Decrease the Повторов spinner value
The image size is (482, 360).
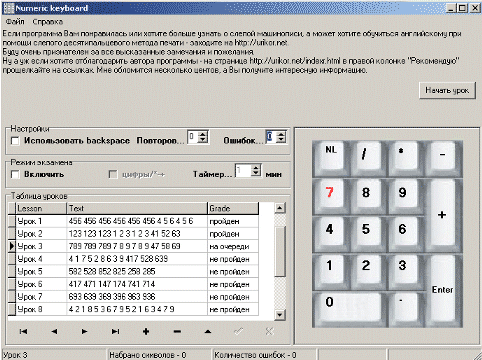pyautogui.click(x=203, y=140)
